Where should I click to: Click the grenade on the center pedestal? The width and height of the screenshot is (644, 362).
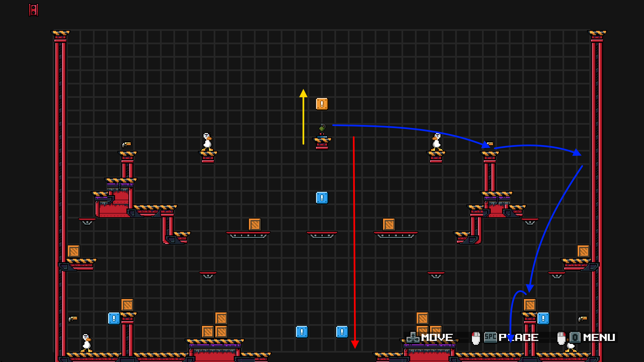pyautogui.click(x=322, y=128)
